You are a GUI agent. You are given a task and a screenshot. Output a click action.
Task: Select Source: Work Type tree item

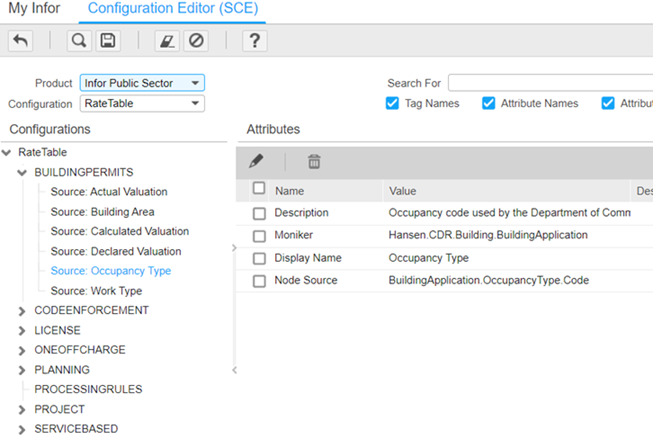click(96, 291)
